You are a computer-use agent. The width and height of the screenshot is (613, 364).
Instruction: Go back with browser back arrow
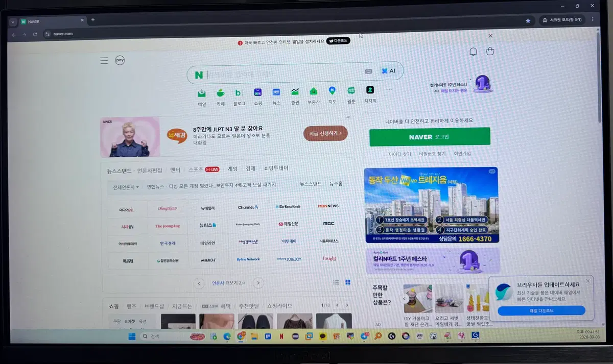click(x=14, y=35)
